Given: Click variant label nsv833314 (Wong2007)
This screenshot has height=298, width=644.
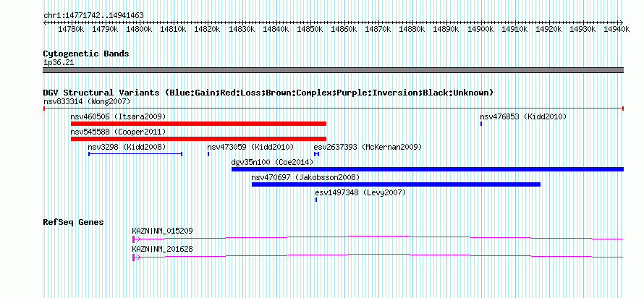Looking at the screenshot, I should tap(87, 101).
